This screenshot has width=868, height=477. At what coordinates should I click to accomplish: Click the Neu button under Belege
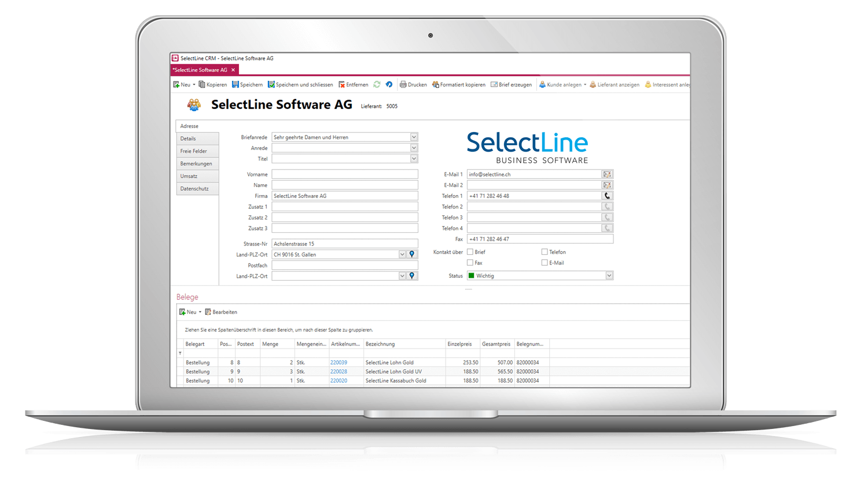point(187,312)
